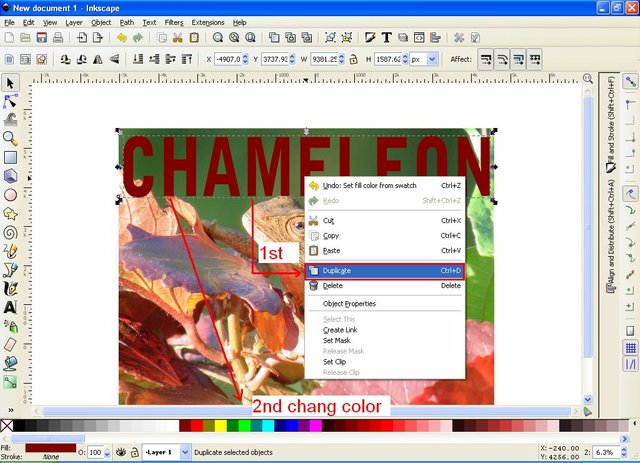Adjust the H height stepper

coord(405,59)
